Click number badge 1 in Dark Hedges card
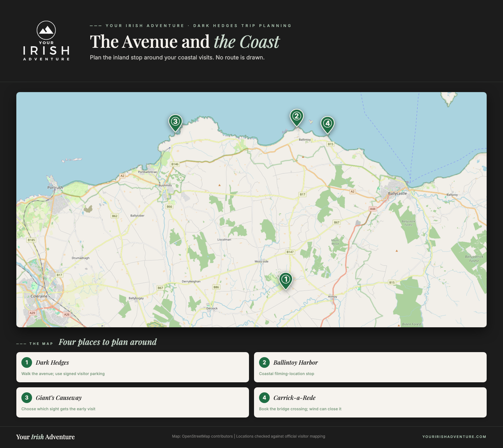Screen dimensions: 503x448 [27, 362]
